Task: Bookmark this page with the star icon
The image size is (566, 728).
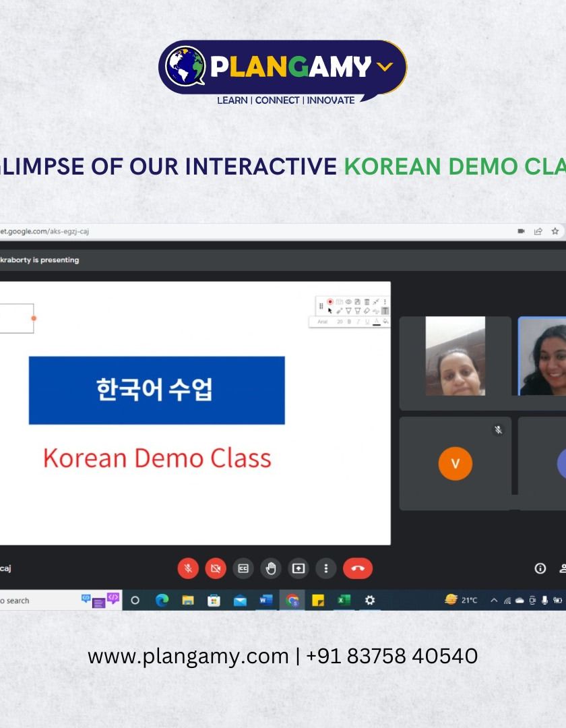Action: coord(555,231)
